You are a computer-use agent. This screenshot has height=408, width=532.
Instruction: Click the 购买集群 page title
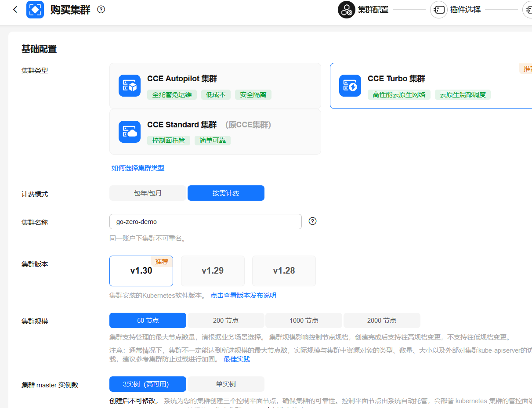70,10
